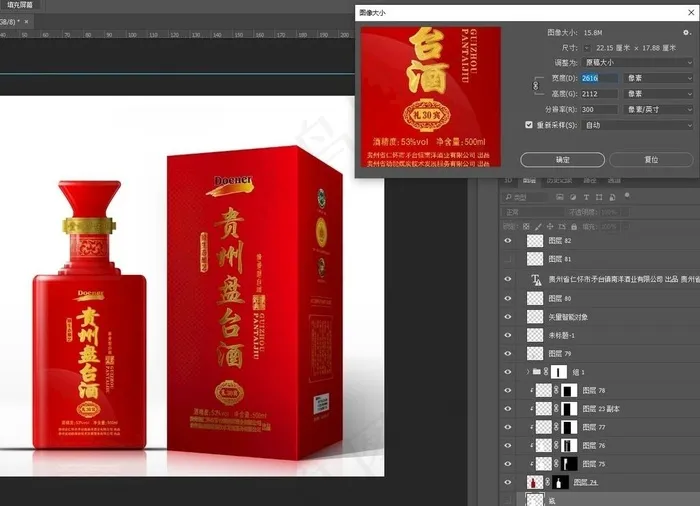
Task: Switch to the 路径 paths tab
Action: pyautogui.click(x=590, y=180)
